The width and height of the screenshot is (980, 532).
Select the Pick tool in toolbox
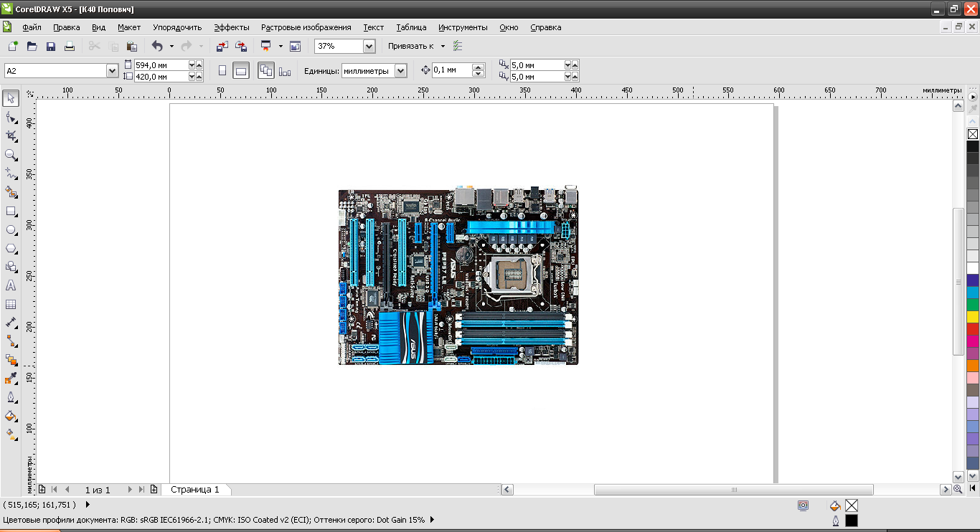click(11, 98)
